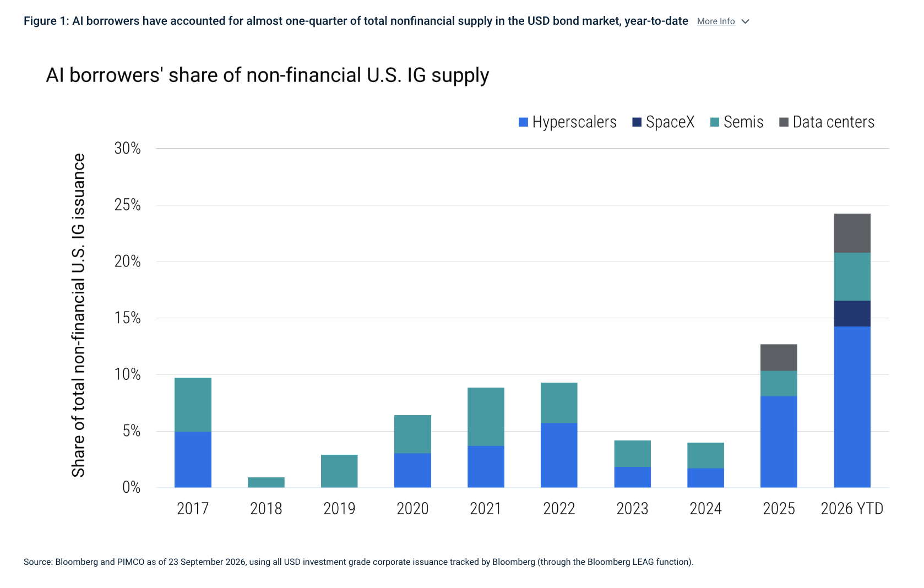
Task: Select the Hyperscalers legend label
Action: [574, 122]
